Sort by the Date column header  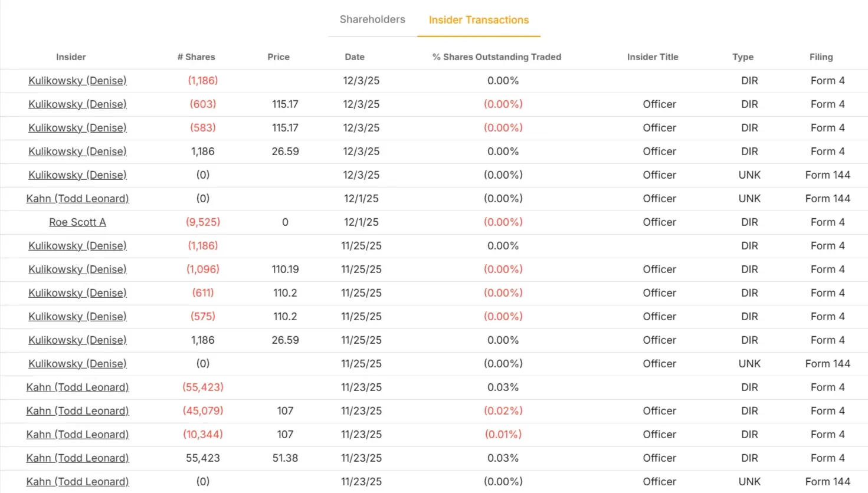[x=355, y=57]
